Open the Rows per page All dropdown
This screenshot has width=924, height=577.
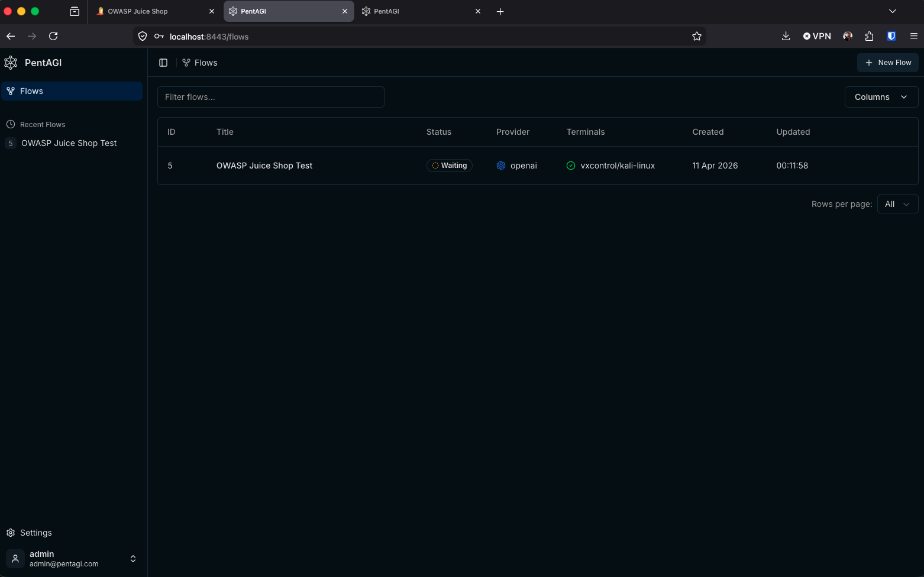click(897, 204)
